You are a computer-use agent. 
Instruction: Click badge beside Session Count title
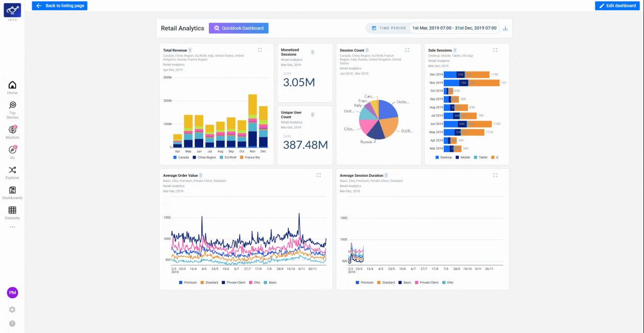coord(367,50)
